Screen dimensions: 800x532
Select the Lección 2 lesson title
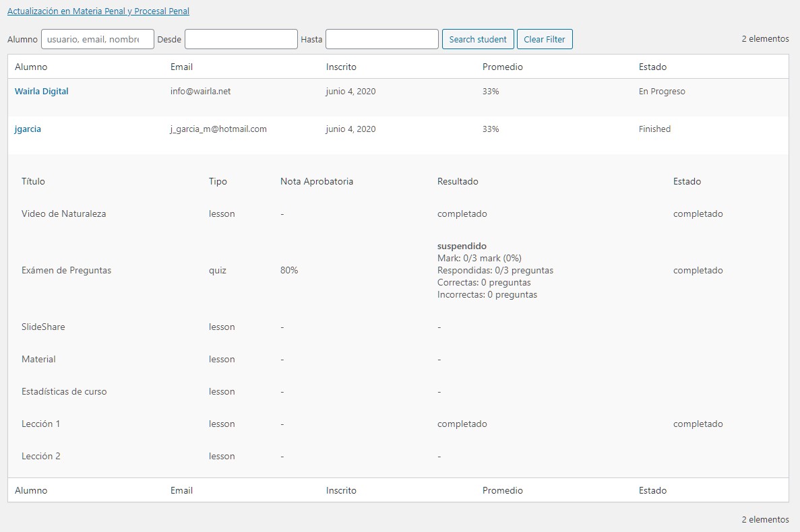[41, 456]
